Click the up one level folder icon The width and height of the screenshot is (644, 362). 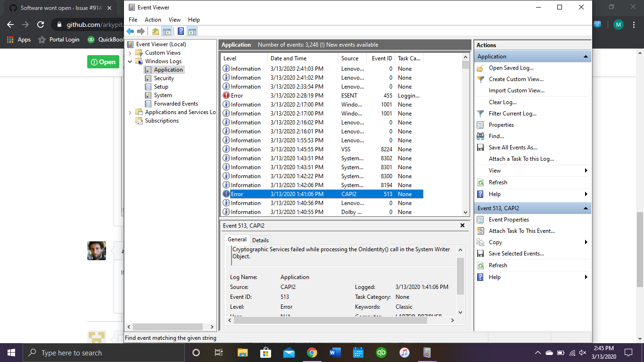pos(156,32)
